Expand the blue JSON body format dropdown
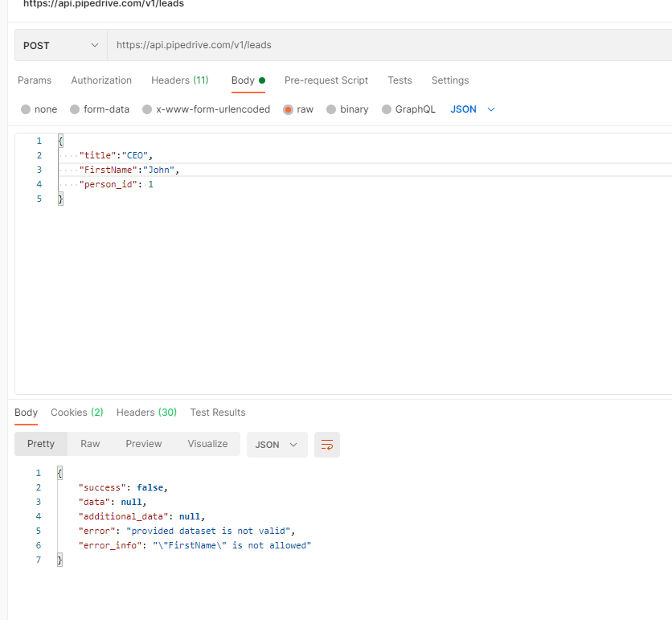Image resolution: width=672 pixels, height=620 pixels. pos(473,109)
